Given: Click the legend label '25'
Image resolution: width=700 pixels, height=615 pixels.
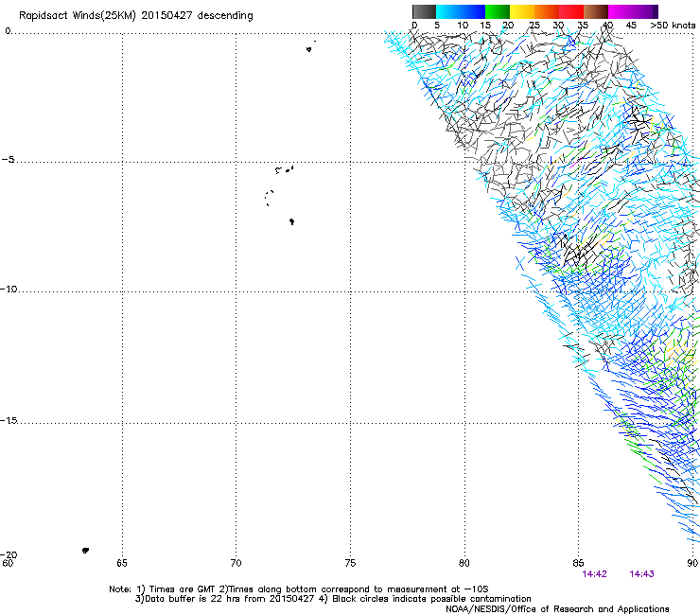Looking at the screenshot, I should point(534,26).
